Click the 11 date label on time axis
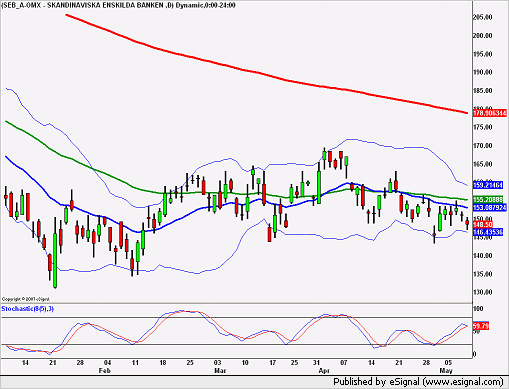 click(x=135, y=363)
